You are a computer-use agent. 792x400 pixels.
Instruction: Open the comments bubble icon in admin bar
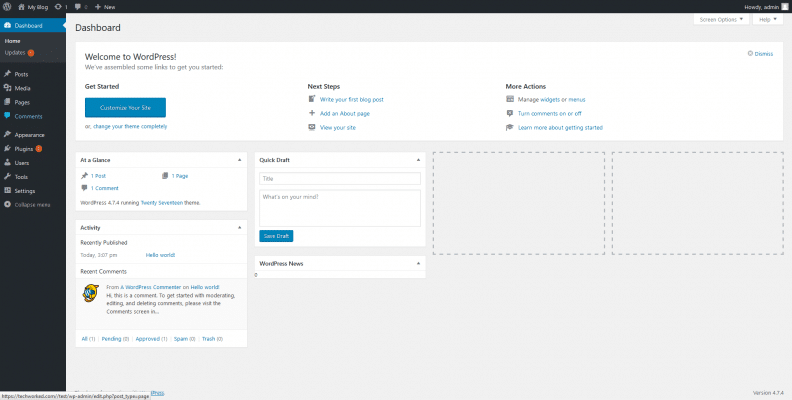(x=78, y=6)
